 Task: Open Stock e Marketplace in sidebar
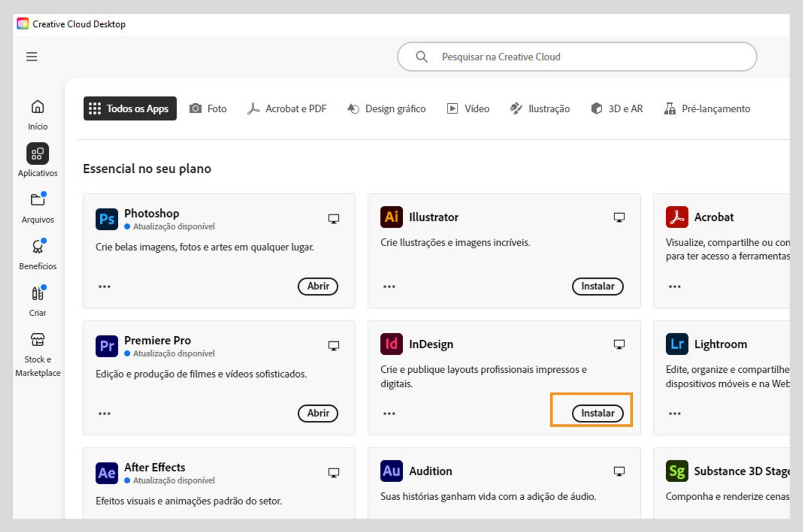tap(38, 353)
